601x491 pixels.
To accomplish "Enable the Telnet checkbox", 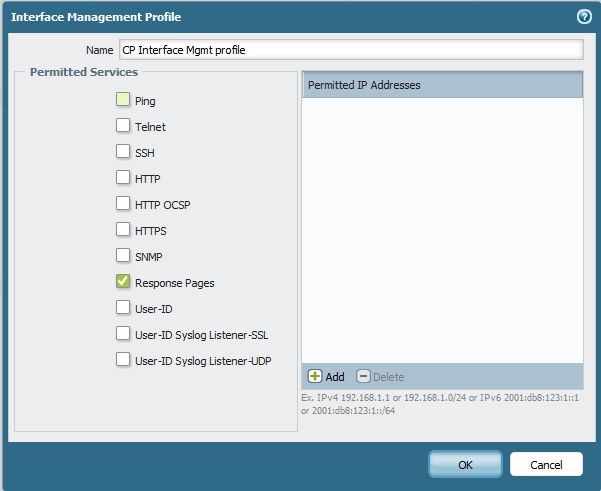I will [123, 126].
